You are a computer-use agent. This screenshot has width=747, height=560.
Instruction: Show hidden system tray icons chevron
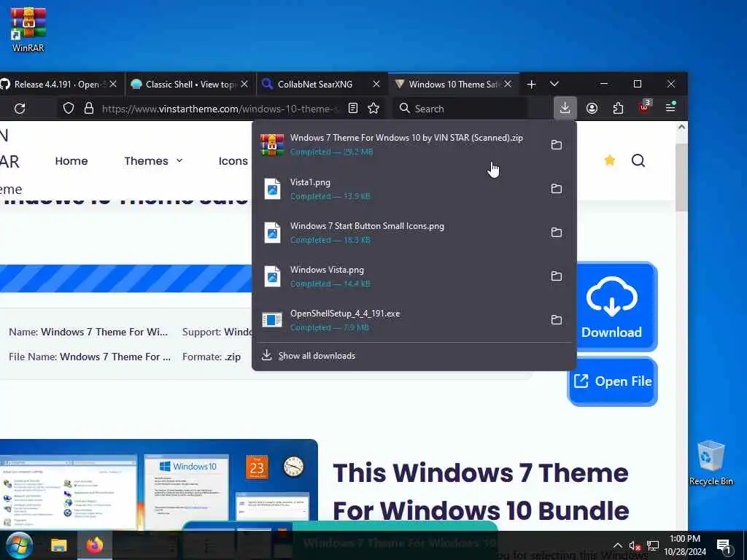(617, 545)
